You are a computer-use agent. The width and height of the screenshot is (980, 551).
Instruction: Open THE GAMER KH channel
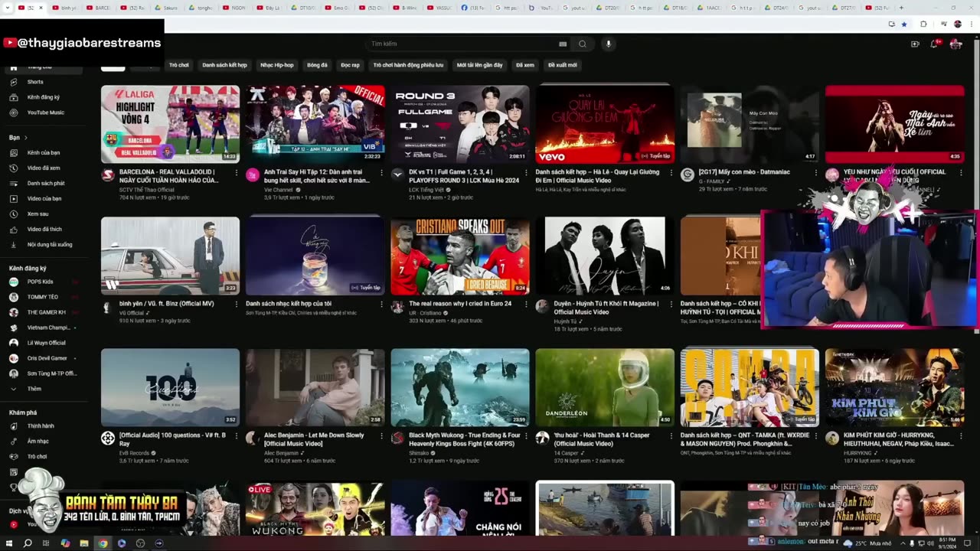[46, 312]
